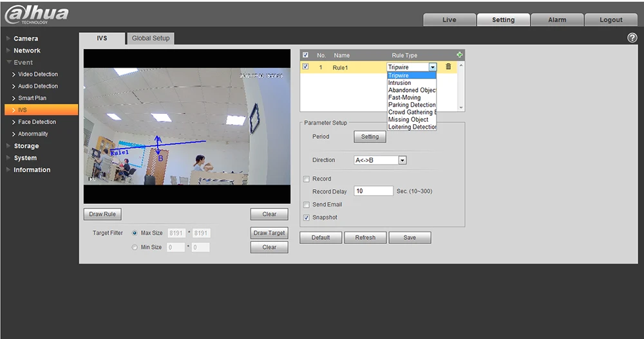Open Abnormality in Event menu
The width and height of the screenshot is (644, 339).
point(33,134)
